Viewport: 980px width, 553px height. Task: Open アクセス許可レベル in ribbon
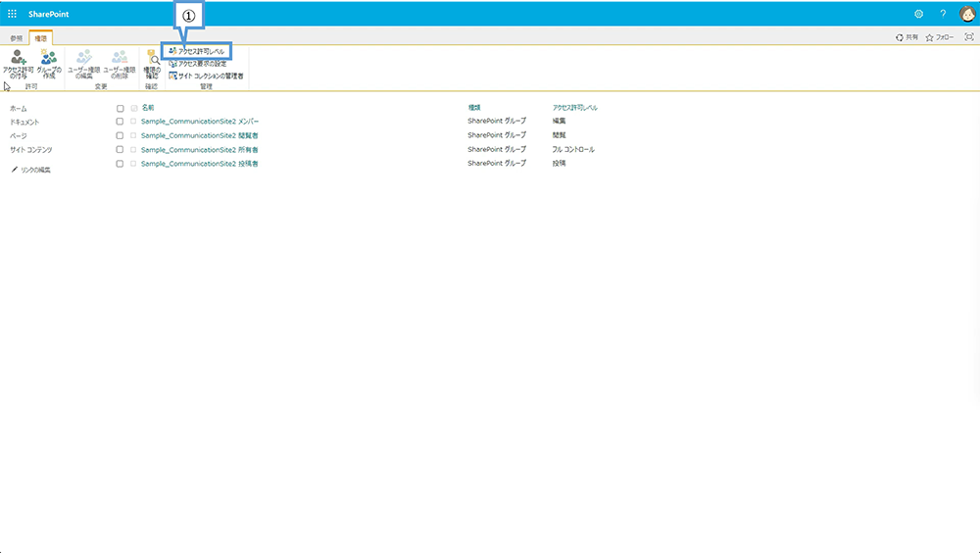coord(197,51)
